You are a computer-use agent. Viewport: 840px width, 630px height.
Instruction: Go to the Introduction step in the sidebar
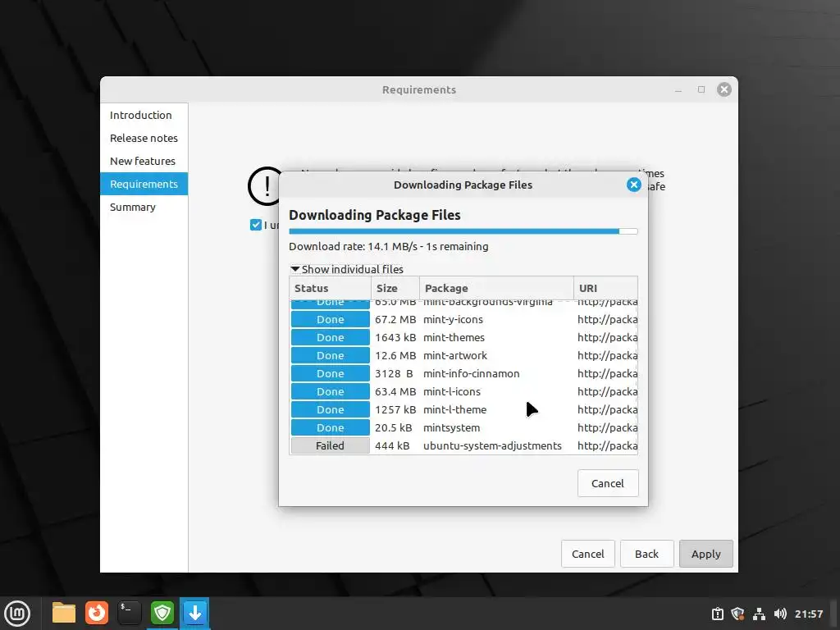[144, 115]
